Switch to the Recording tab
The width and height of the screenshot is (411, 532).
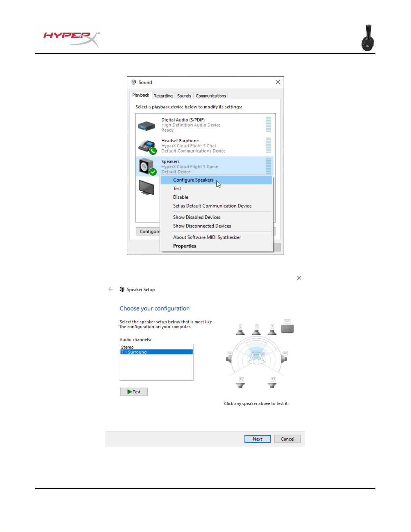[x=163, y=96]
